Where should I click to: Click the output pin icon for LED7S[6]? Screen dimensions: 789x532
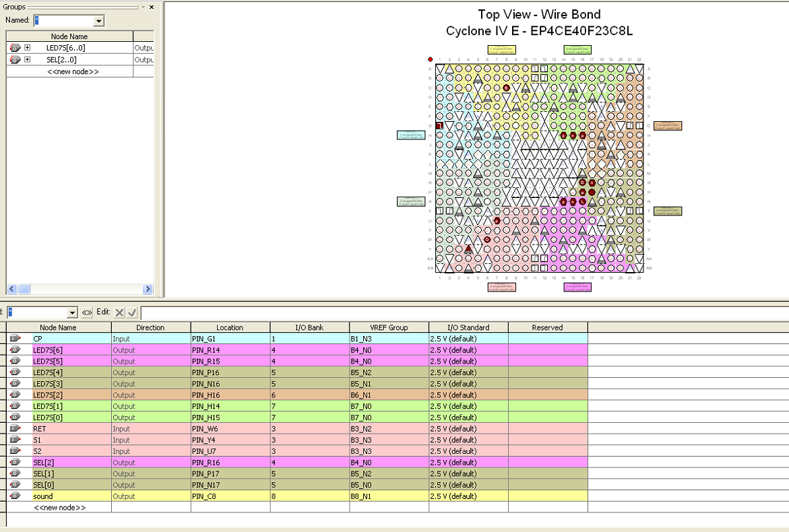(15, 350)
